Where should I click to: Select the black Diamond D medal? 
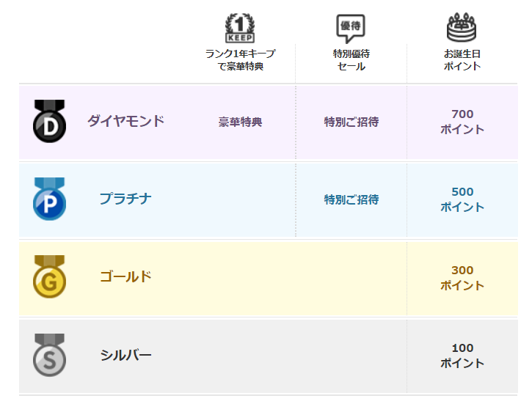[50, 121]
